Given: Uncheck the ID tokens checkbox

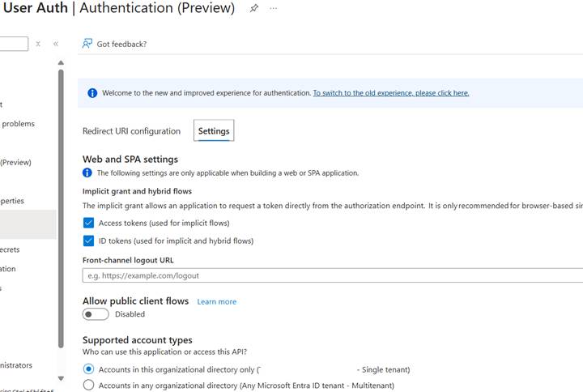Looking at the screenshot, I should tap(88, 241).
